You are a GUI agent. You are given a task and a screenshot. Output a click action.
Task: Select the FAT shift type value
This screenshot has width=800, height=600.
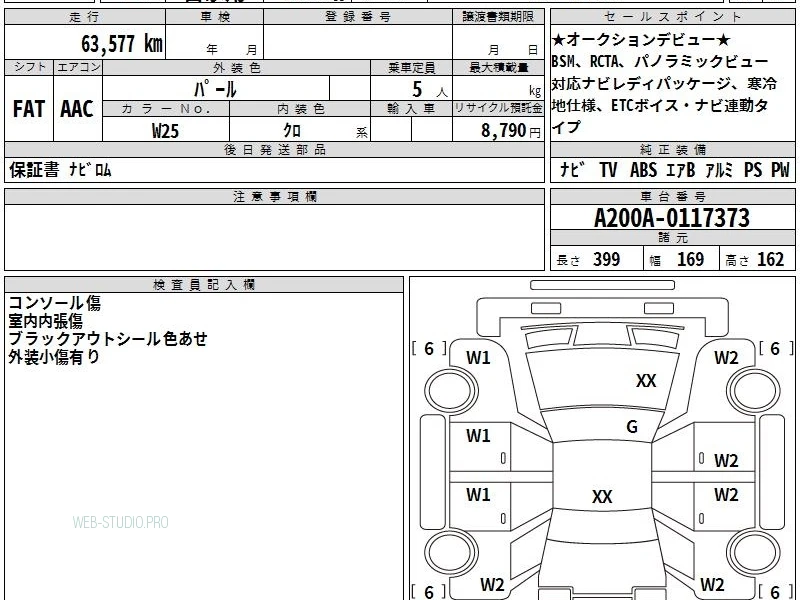pos(29,109)
